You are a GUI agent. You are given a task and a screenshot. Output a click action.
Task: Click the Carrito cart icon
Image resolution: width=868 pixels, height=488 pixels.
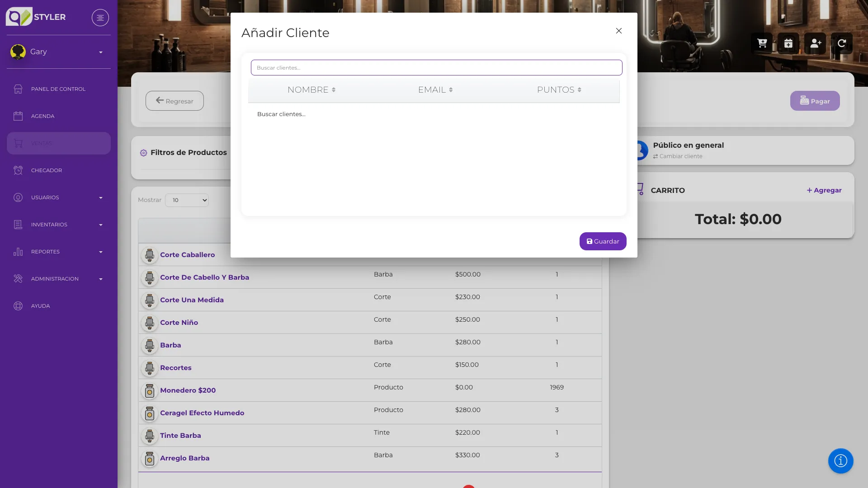(x=640, y=189)
